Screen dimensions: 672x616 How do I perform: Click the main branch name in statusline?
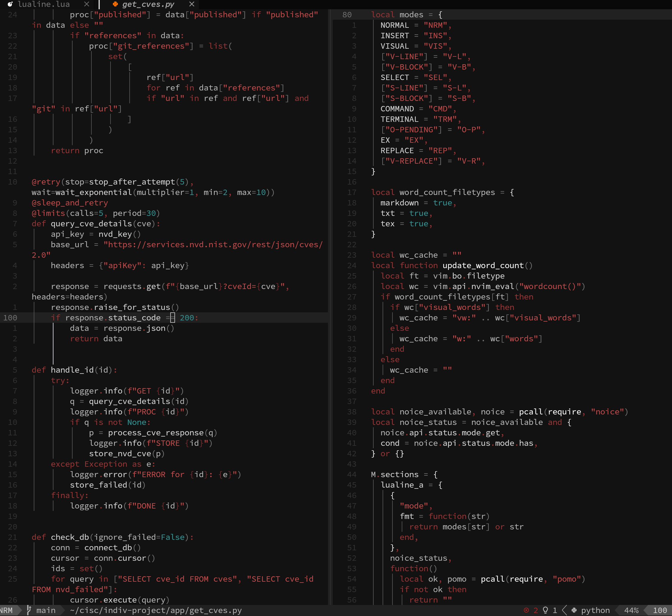[46, 610]
